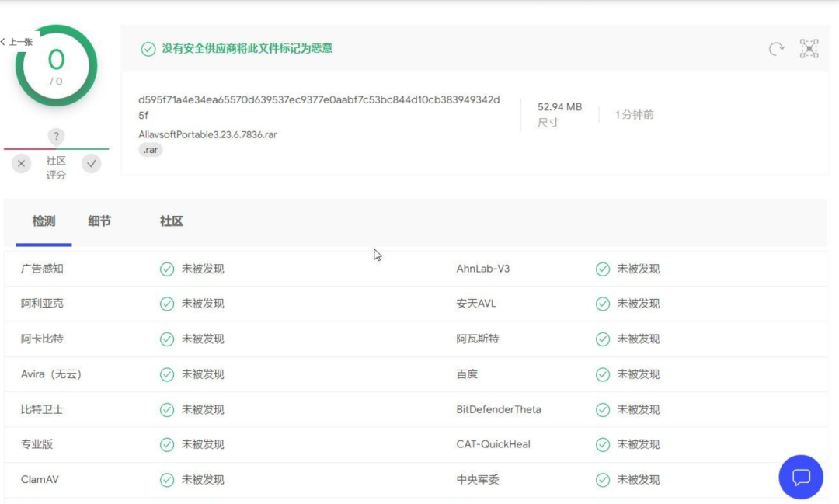Click the green check beside CAT-QuickHeal

[603, 444]
